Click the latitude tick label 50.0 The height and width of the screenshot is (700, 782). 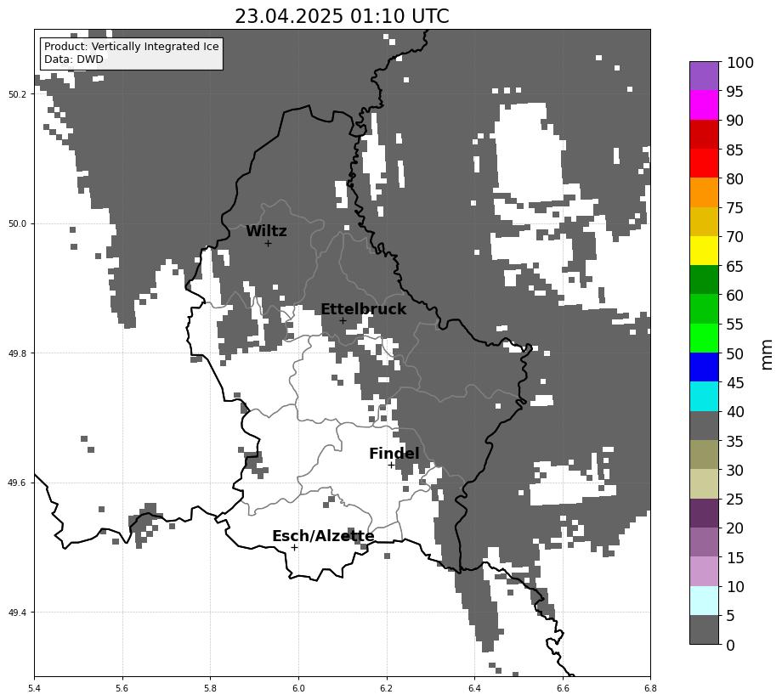point(18,224)
